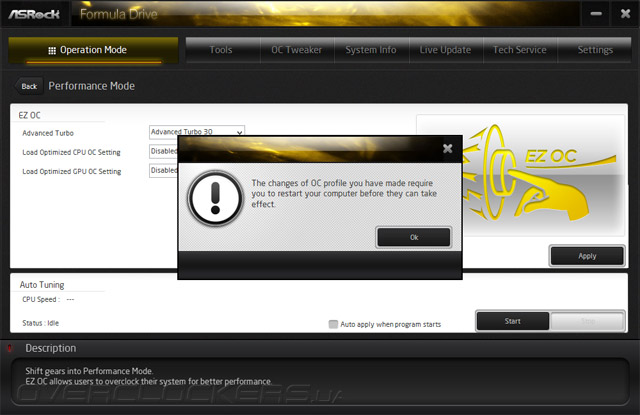Click 'Shift gears into Performance Mode' text

(89, 371)
